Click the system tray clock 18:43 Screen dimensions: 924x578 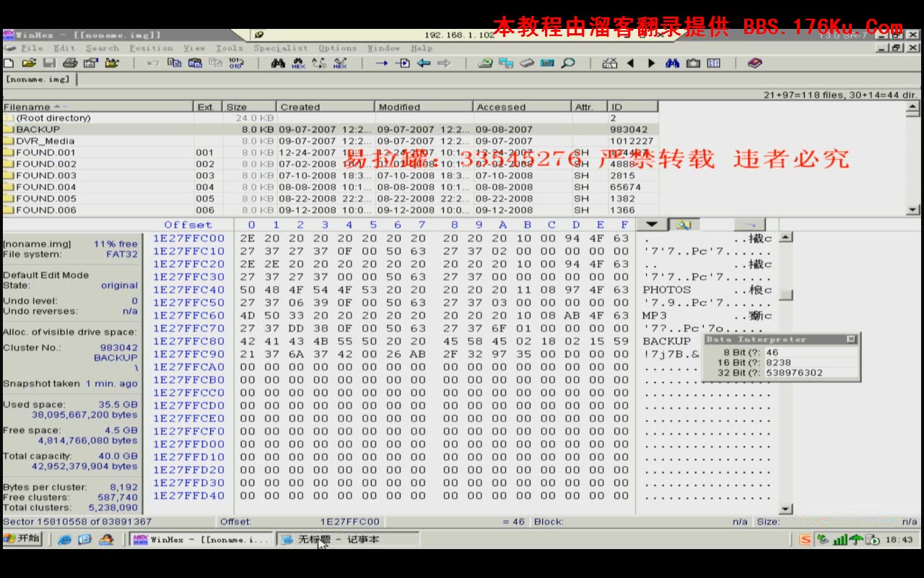click(x=899, y=539)
